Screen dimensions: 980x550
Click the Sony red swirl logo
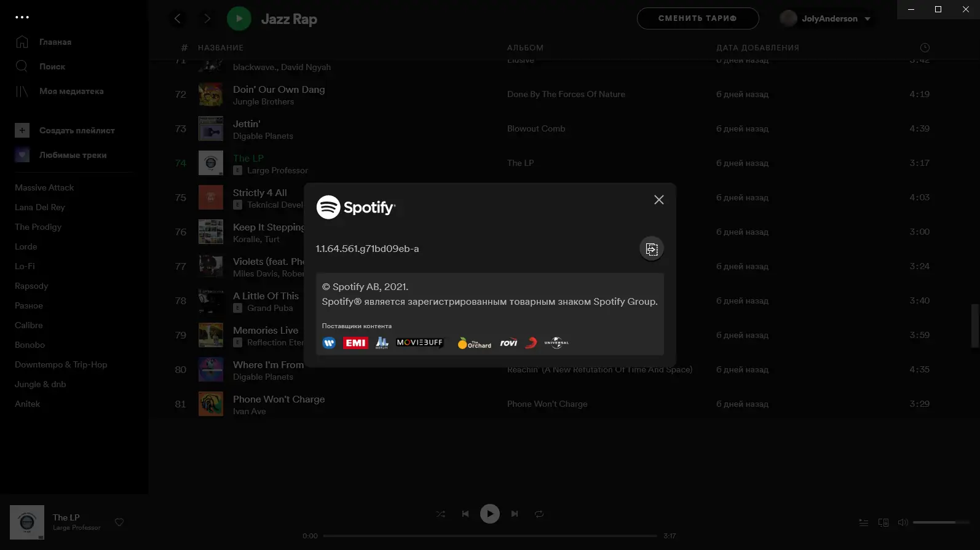531,343
